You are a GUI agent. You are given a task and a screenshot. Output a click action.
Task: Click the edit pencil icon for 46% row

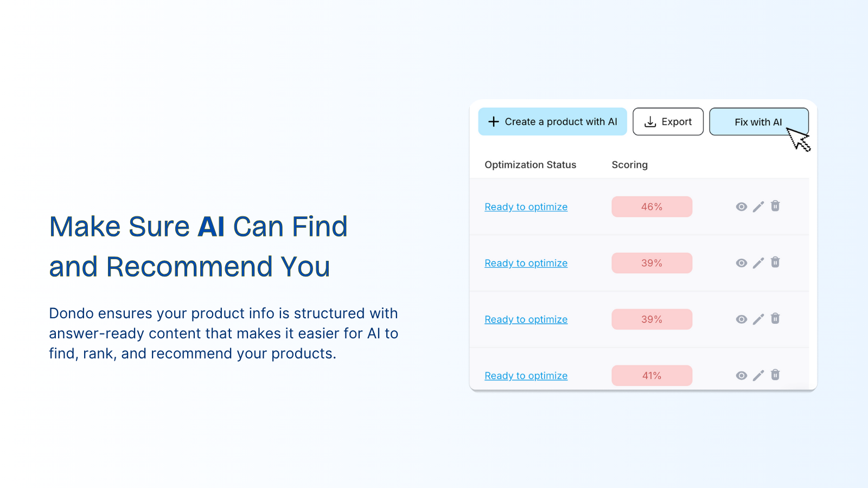pos(758,207)
